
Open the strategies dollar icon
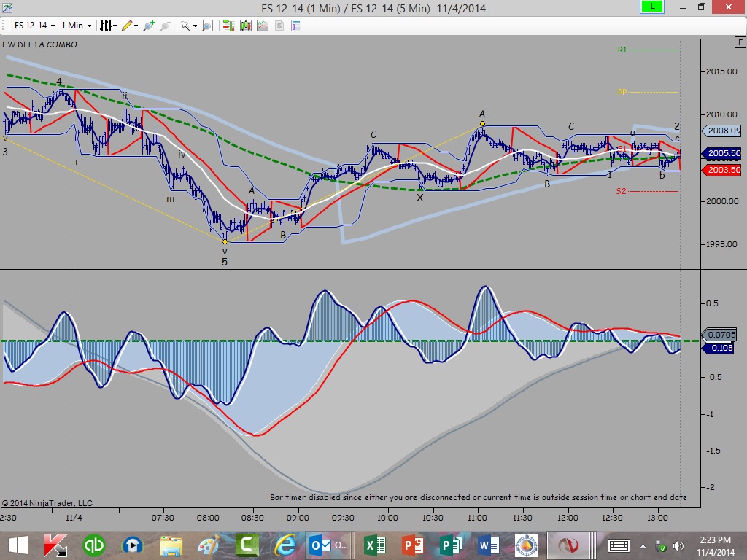point(279,26)
